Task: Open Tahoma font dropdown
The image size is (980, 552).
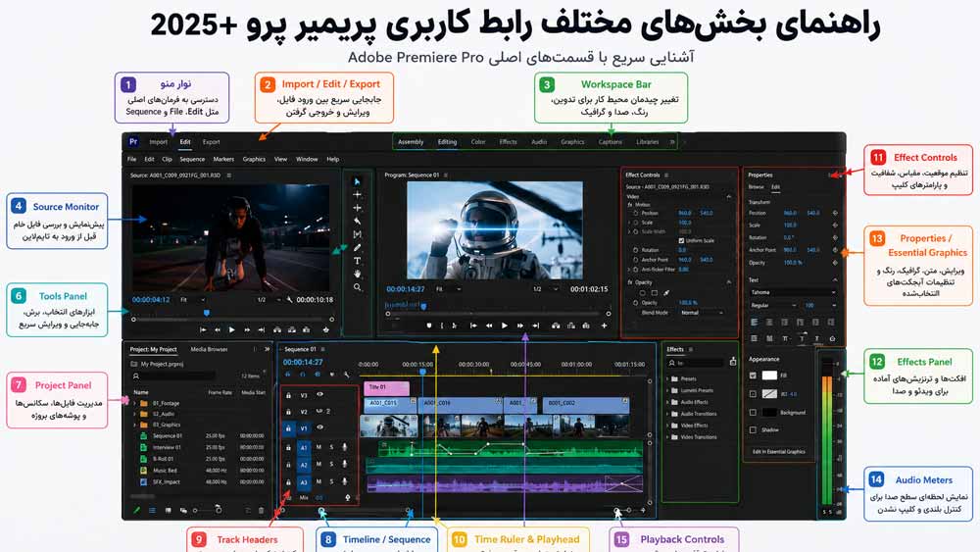Action: point(793,292)
